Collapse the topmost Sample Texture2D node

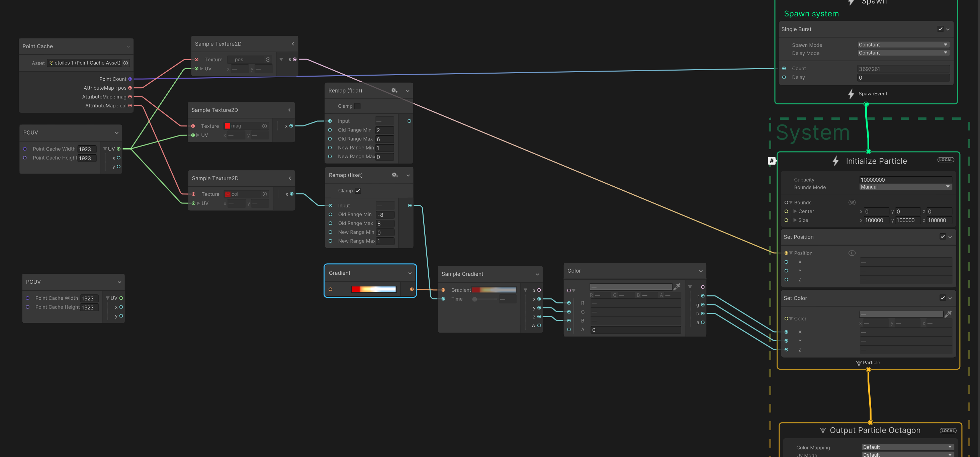click(x=292, y=44)
